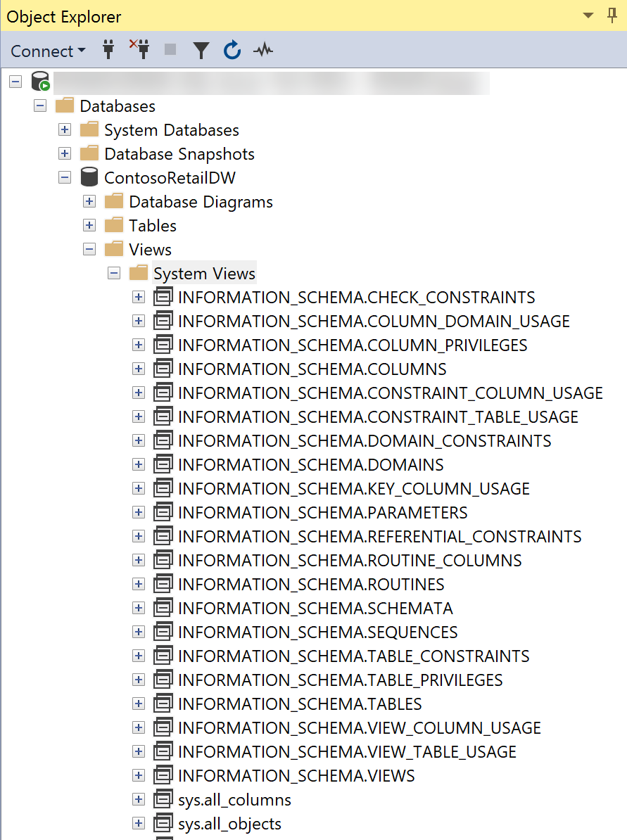Click CHECK_CONSTRAINTS view icon

click(x=163, y=296)
